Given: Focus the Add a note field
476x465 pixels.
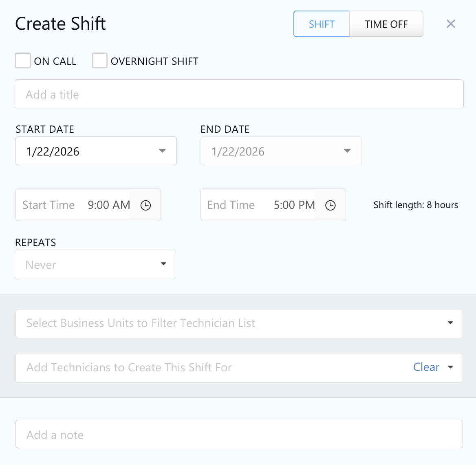Looking at the screenshot, I should pos(239,434).
